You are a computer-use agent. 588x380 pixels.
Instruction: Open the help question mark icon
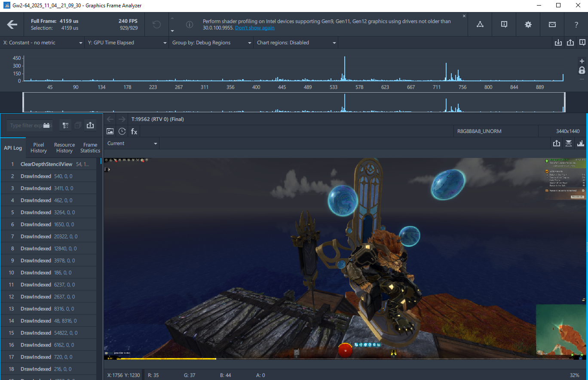click(576, 25)
